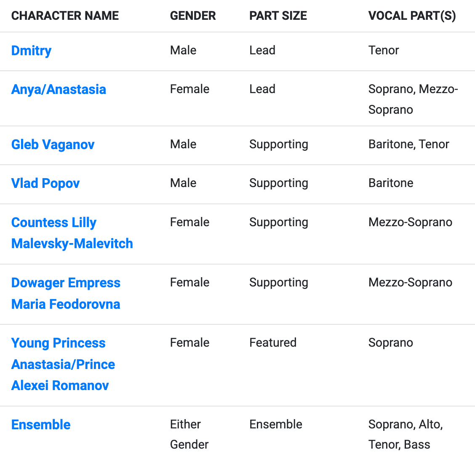Click Featured part size for Young Princess

point(273,343)
